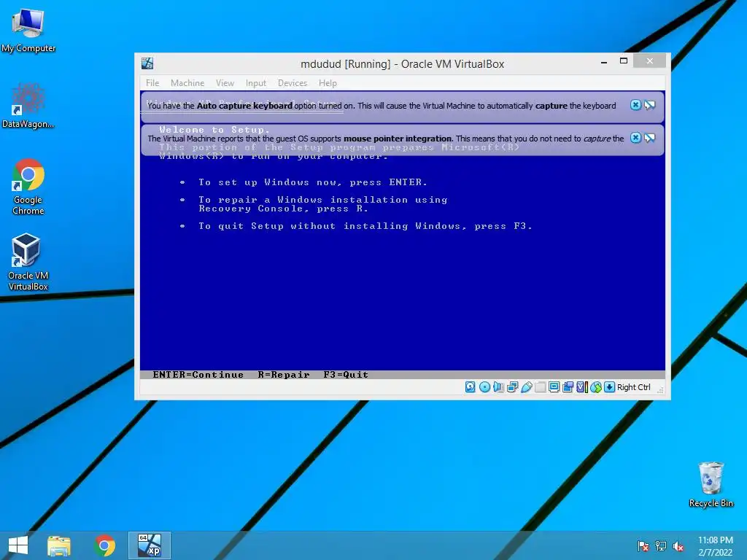
Task: Click the CPU virtualization status icon
Action: (581, 387)
